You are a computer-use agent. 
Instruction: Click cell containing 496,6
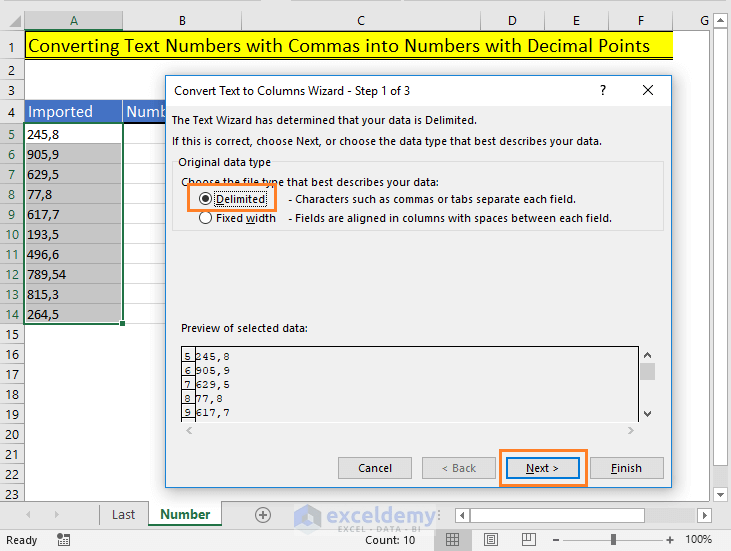74,255
